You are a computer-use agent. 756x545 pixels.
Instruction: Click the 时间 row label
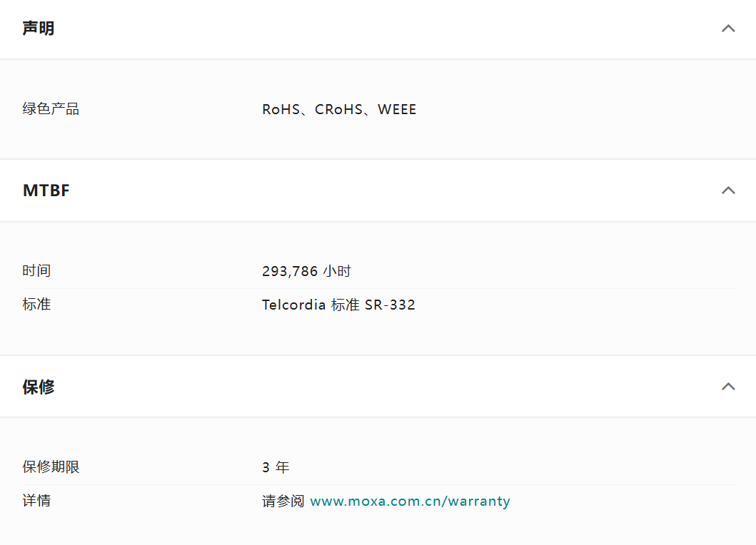36,271
